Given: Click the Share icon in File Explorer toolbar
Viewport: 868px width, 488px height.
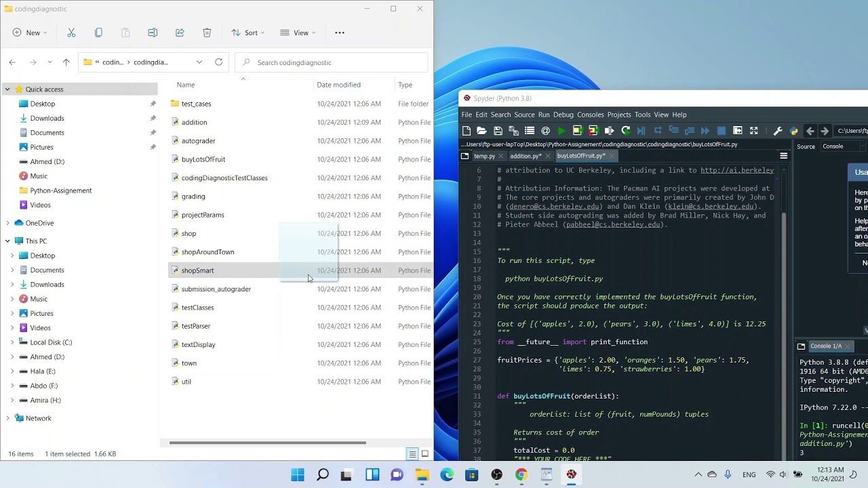Looking at the screenshot, I should point(180,33).
